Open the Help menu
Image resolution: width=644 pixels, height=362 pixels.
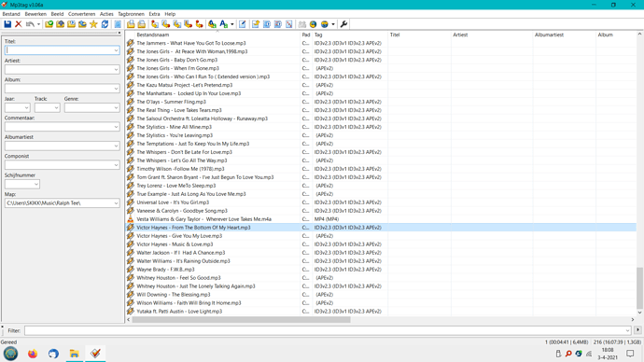point(170,14)
